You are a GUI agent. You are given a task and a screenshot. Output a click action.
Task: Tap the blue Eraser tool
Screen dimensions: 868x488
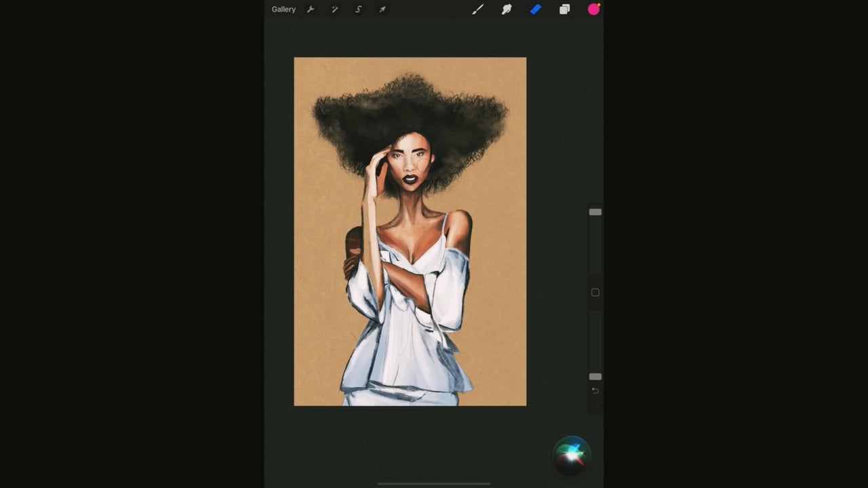point(536,9)
